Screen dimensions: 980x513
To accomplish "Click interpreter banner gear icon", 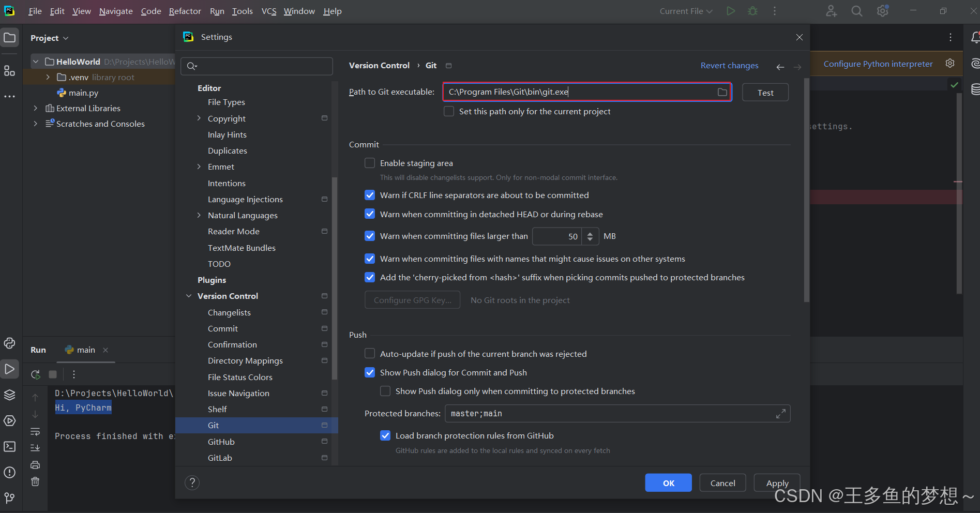I will coord(950,63).
